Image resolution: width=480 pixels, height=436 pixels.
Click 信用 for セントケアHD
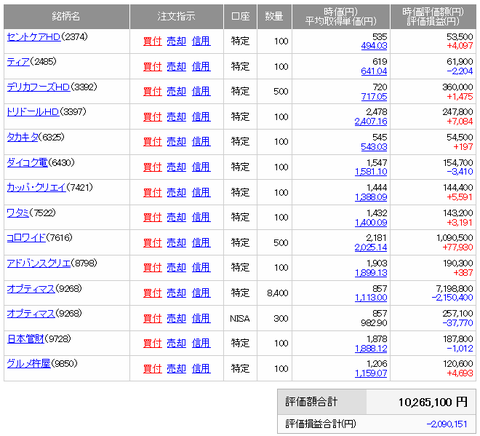point(201,41)
